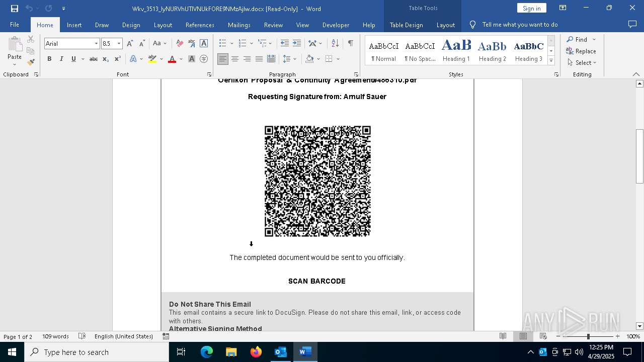Image resolution: width=644 pixels, height=362 pixels.
Task: Click the Increase Indent icon
Action: [x=297, y=44]
